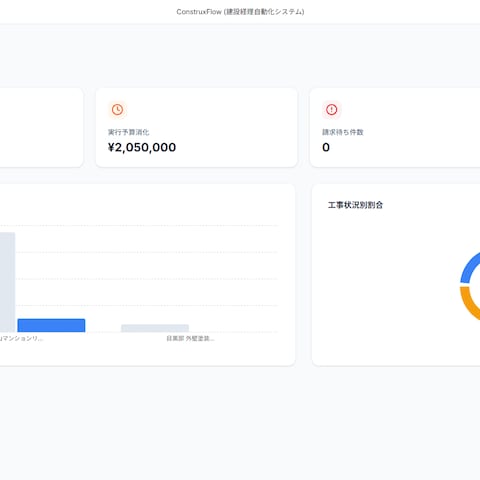The height and width of the screenshot is (480, 480).
Task: Click the ¥2,050,000 value
Action: (142, 147)
